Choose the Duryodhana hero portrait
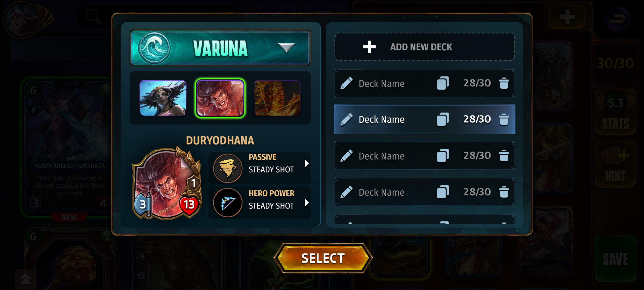The height and width of the screenshot is (290, 644). pos(220,98)
